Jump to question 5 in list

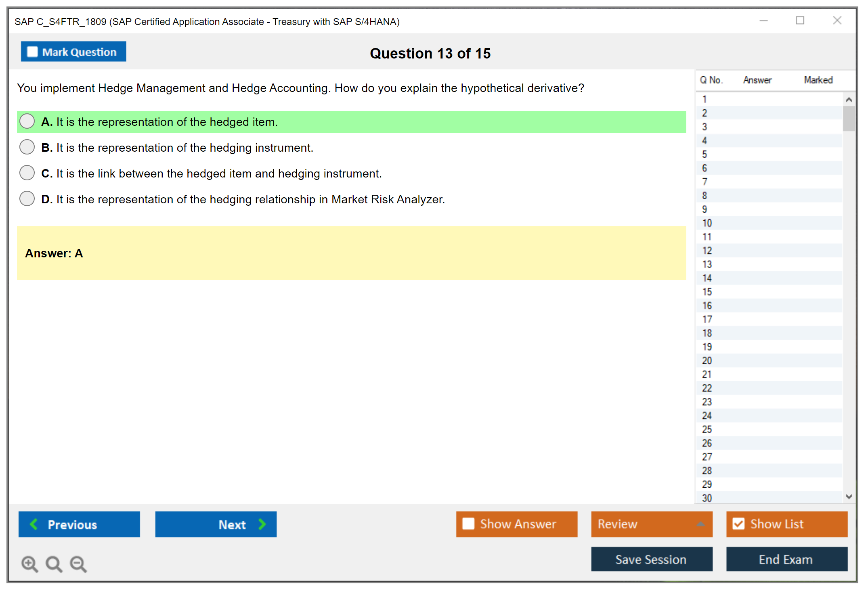(704, 154)
